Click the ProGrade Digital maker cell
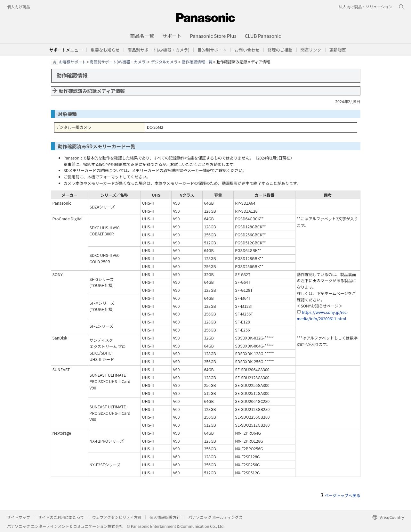411x532 pixels. 69,243
